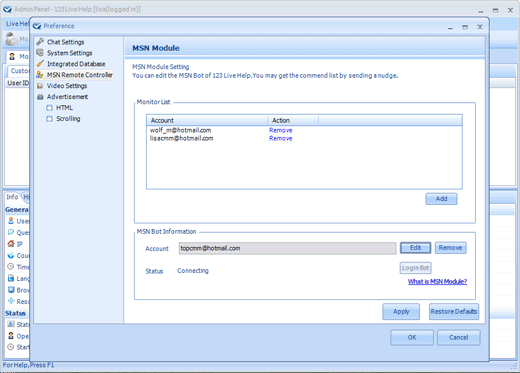
Task: Select Integrated Database preference
Action: [x=76, y=64]
